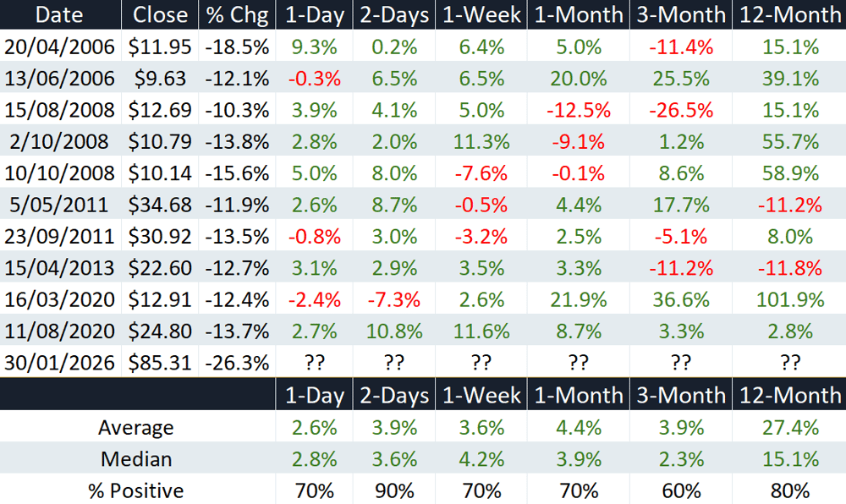The width and height of the screenshot is (846, 504).
Task: Click the Date column header
Action: (x=59, y=14)
